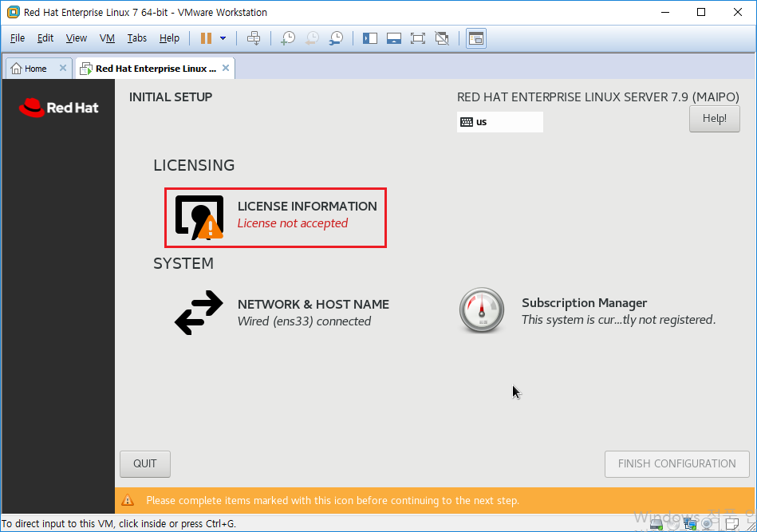Click the INITIAL SETUP title text
Screen dimensions: 757x532
(171, 97)
